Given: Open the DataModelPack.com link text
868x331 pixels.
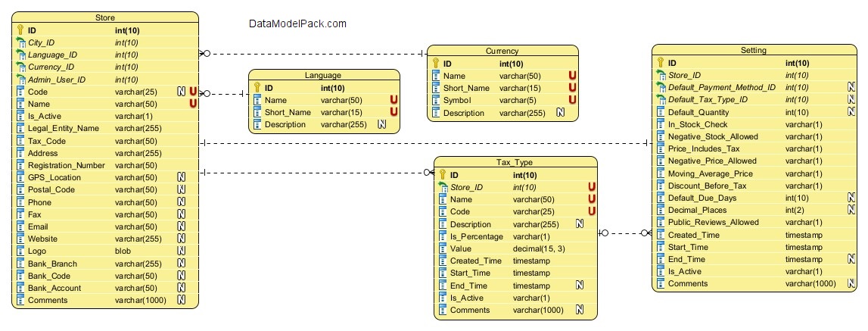Looking at the screenshot, I should tap(297, 23).
